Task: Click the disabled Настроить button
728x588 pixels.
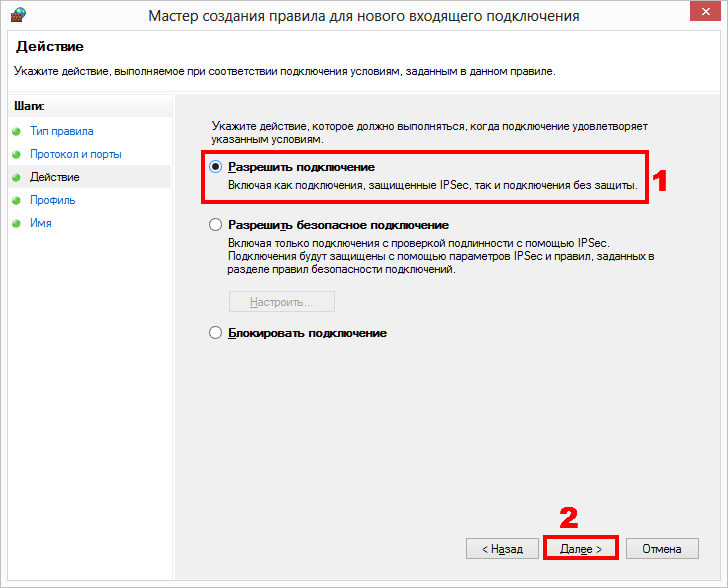Action: pos(282,302)
